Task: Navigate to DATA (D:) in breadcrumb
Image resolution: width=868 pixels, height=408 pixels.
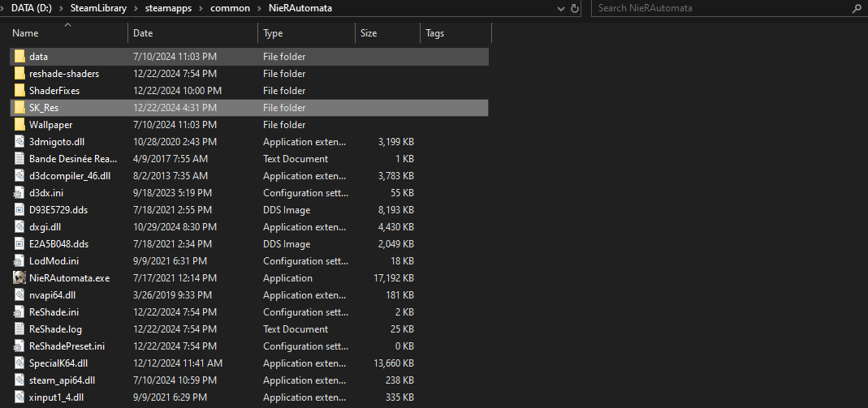Action: (33, 8)
